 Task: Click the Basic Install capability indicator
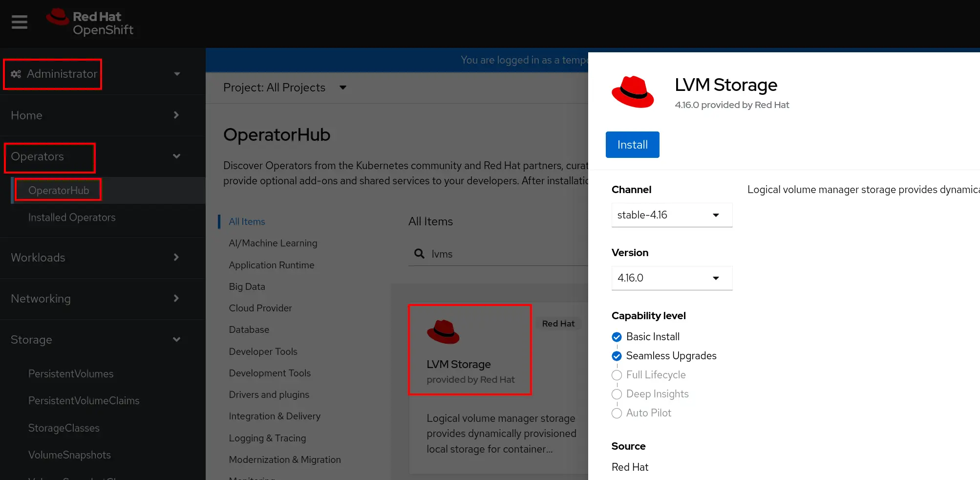coord(617,337)
